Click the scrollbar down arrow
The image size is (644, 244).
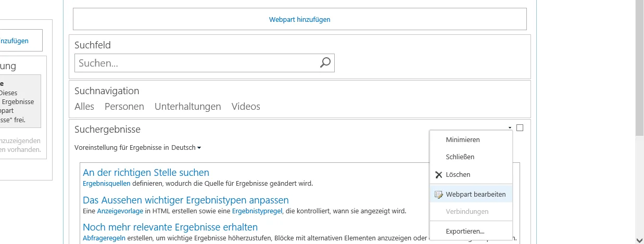640,239
